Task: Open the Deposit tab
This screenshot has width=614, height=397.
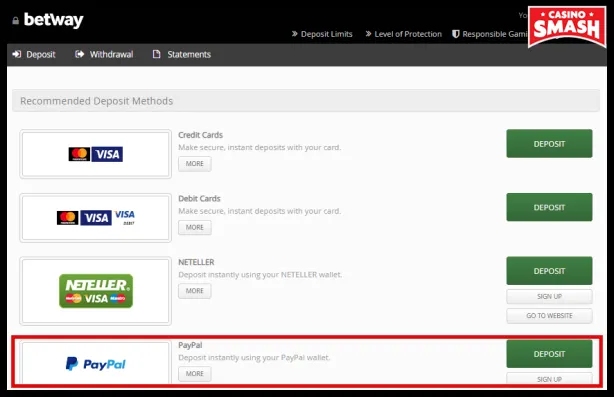Action: (x=34, y=54)
